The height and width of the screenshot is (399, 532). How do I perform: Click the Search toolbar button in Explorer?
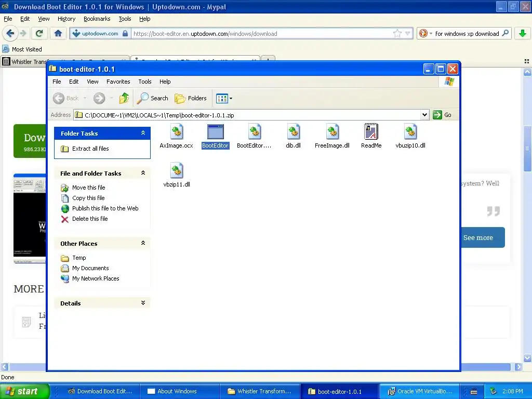[153, 98]
